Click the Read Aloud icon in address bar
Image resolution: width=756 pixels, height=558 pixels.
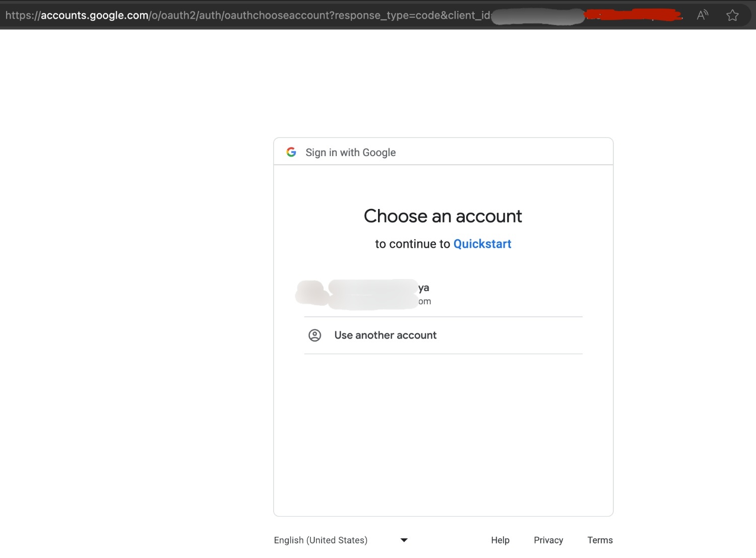click(703, 15)
